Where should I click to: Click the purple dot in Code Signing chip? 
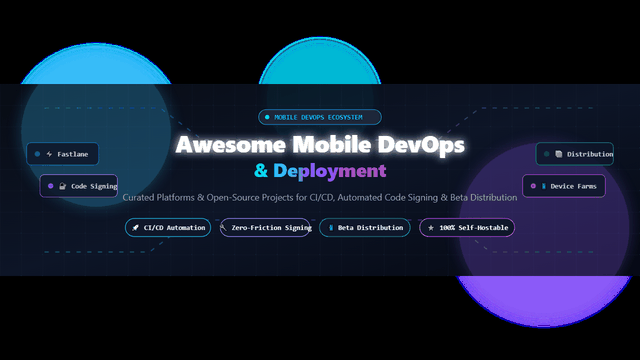click(51, 186)
